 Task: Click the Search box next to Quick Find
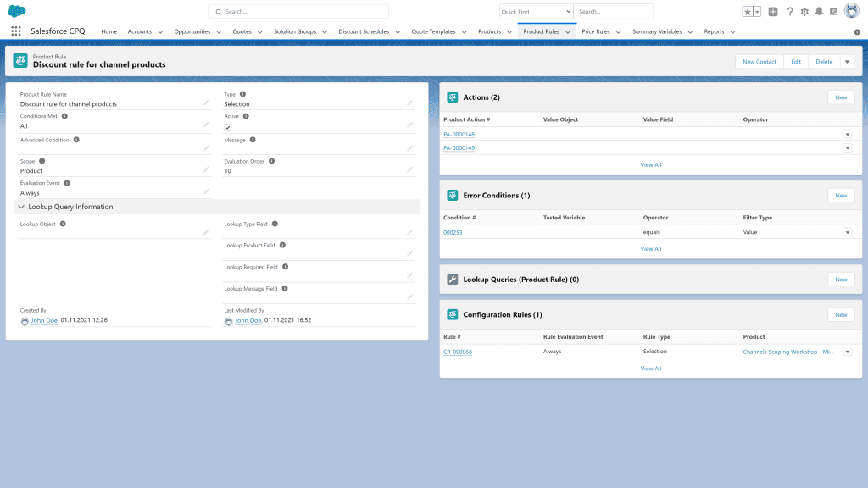(x=614, y=12)
